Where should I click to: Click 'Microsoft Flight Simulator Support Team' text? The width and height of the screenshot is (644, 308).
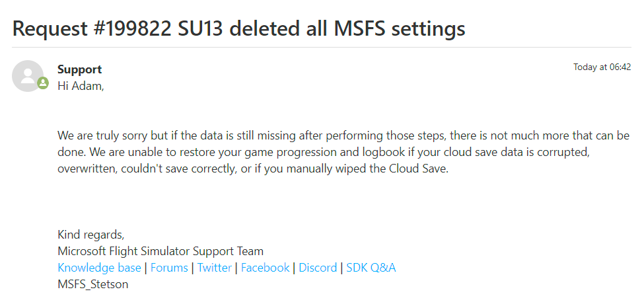(x=161, y=251)
